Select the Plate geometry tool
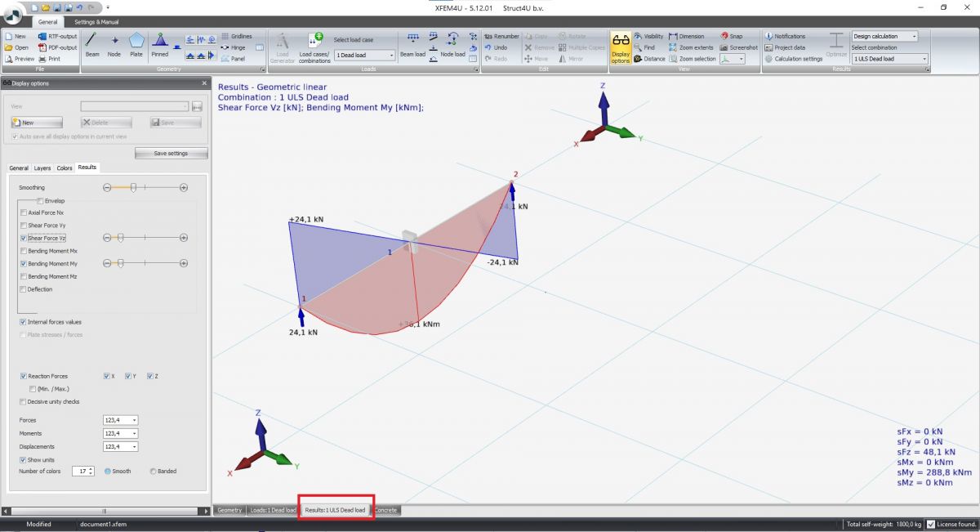 (136, 44)
